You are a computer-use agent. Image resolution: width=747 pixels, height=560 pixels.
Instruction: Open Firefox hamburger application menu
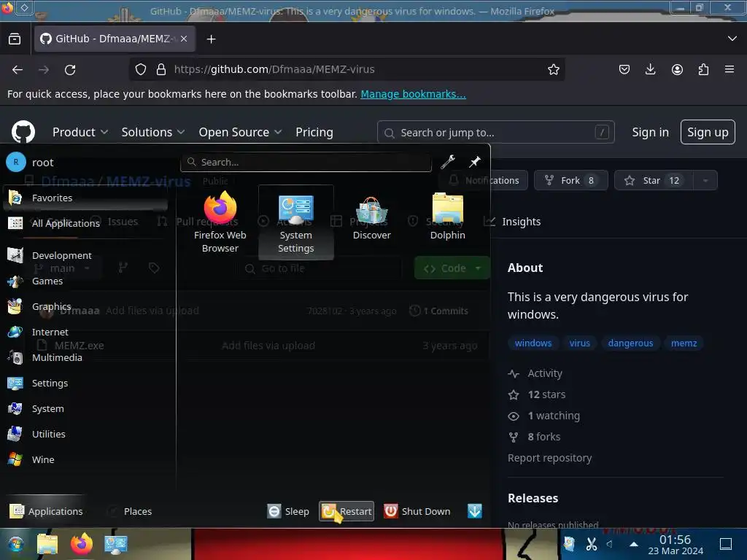tap(729, 69)
